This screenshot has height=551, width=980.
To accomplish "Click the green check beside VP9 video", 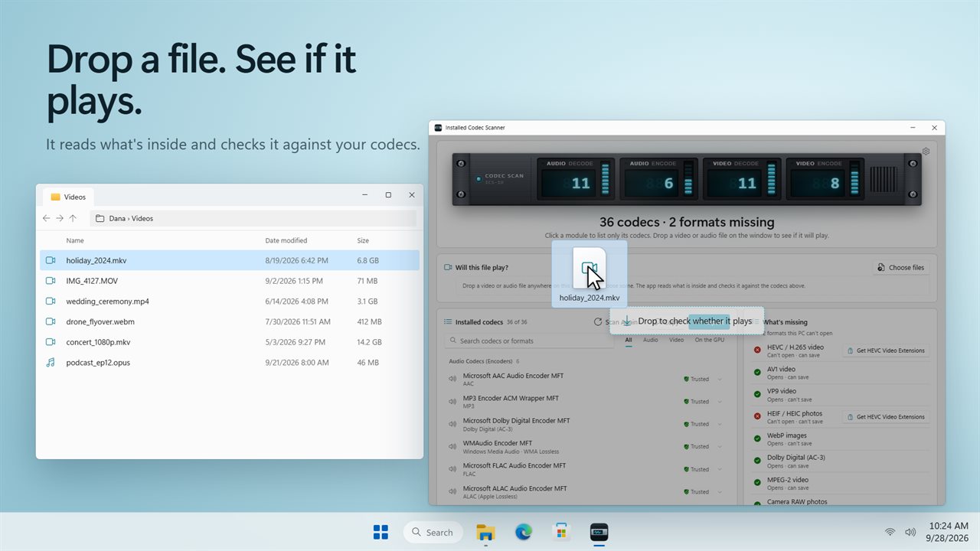I will pos(757,395).
